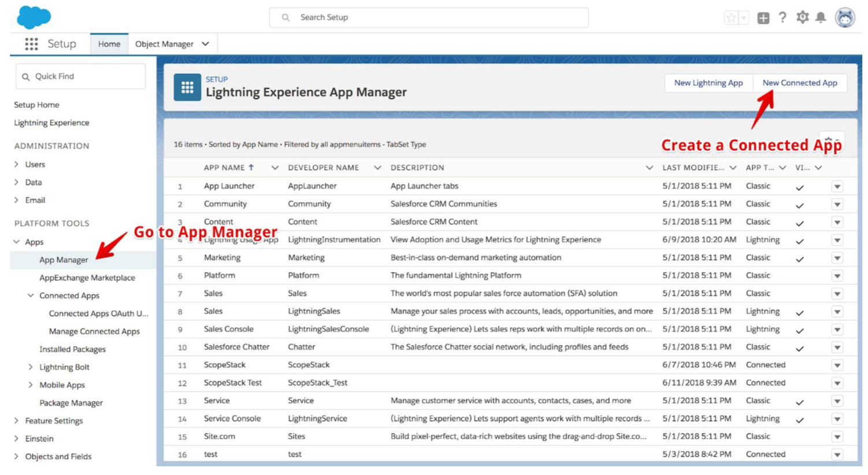Screen dimensions: 868x475
Task: Expand the Einstein section
Action: [16, 439]
